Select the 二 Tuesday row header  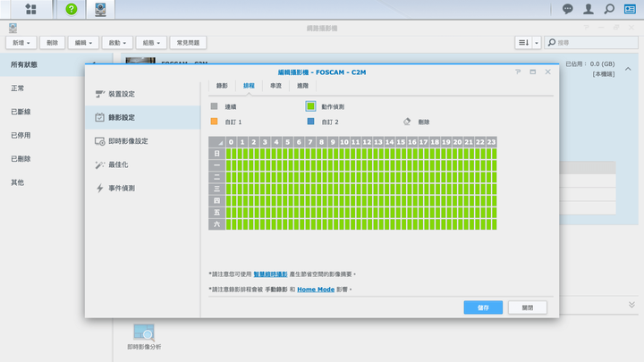(216, 177)
